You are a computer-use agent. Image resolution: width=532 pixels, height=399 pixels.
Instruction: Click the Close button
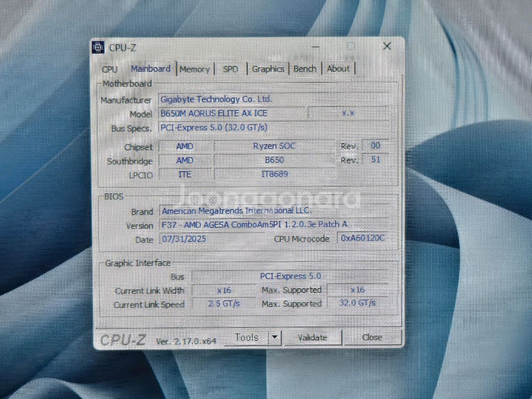pyautogui.click(x=372, y=337)
